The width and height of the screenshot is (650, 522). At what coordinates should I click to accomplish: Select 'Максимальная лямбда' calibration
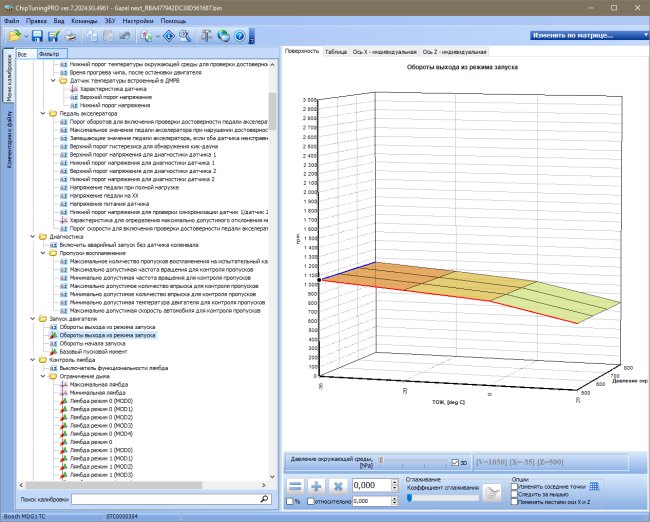coord(98,384)
